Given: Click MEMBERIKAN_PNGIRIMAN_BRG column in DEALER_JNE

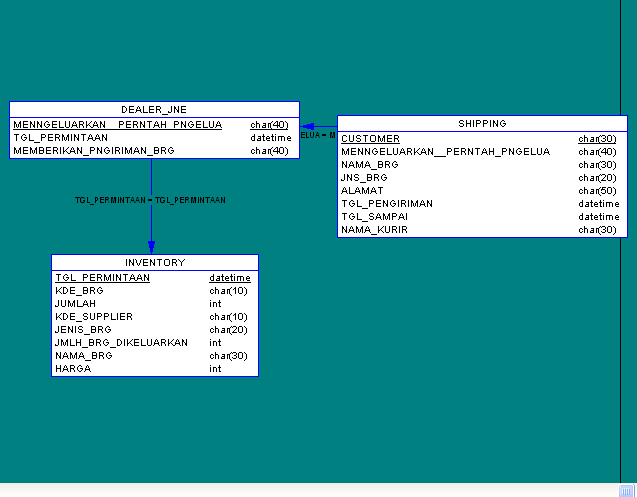Looking at the screenshot, I should point(94,151).
